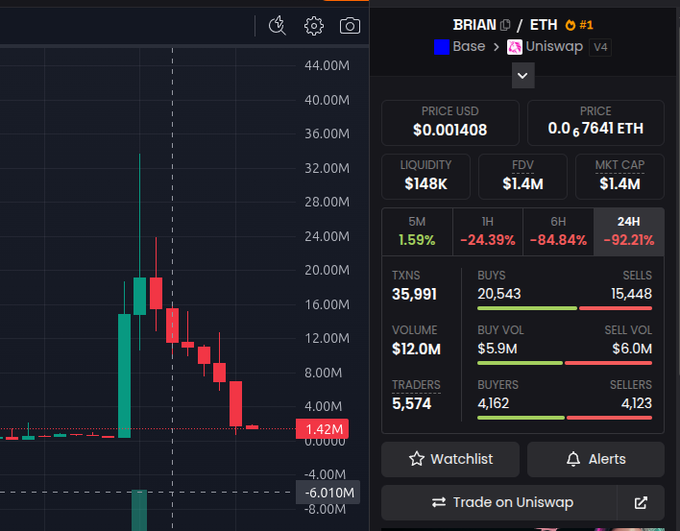Viewport: 680px width, 531px height.
Task: Click the bell icon on Alerts
Action: click(573, 459)
